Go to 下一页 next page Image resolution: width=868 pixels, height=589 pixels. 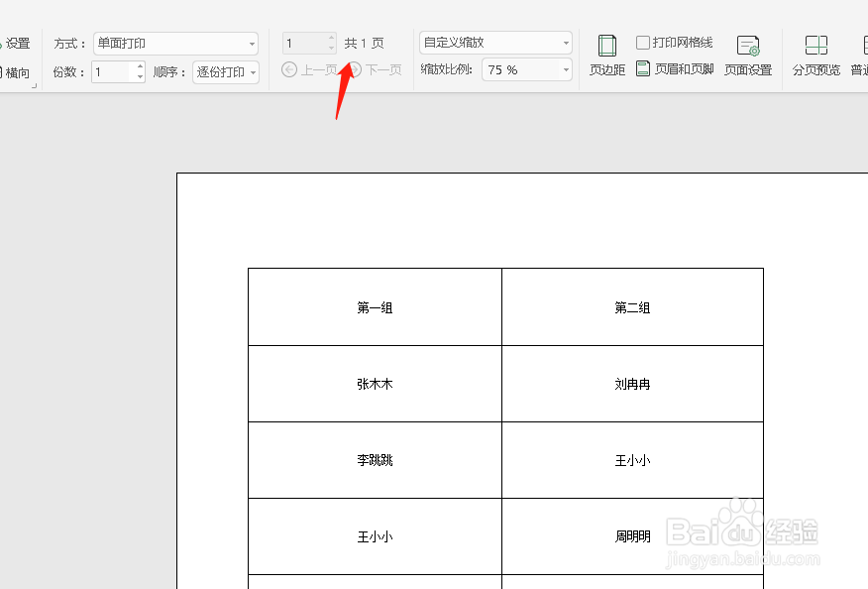[375, 69]
